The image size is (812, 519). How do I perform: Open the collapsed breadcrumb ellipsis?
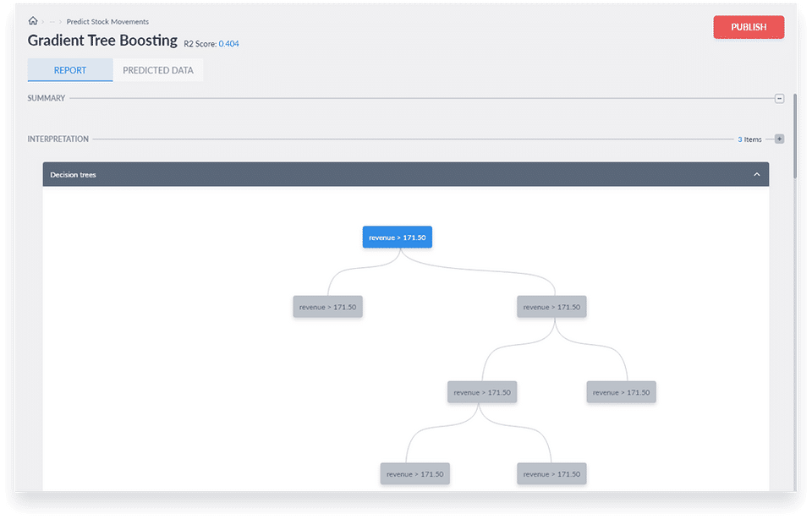coord(52,22)
